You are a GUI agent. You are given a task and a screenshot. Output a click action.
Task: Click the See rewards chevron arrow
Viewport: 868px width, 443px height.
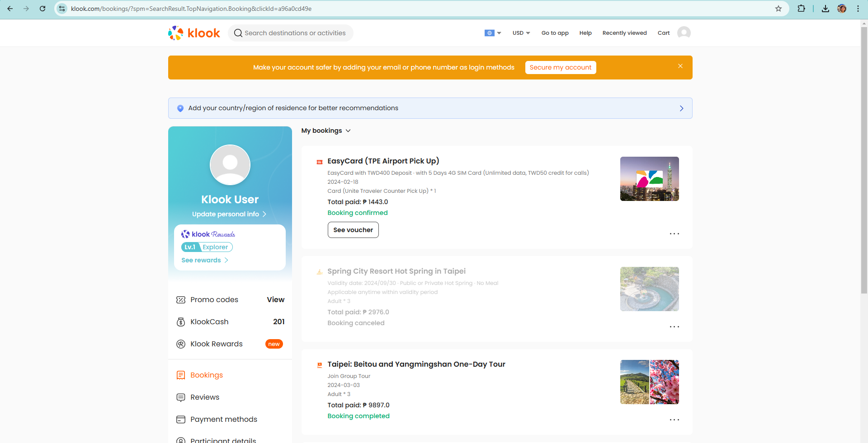click(x=226, y=260)
